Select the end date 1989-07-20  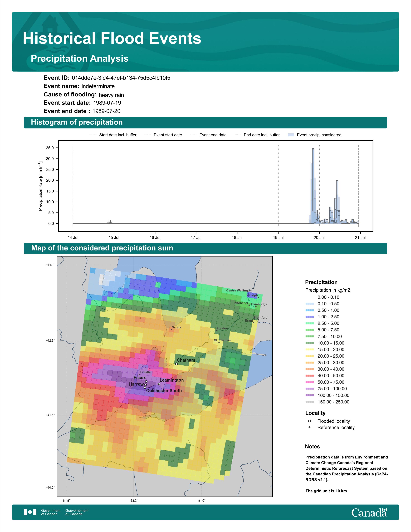tap(106, 111)
